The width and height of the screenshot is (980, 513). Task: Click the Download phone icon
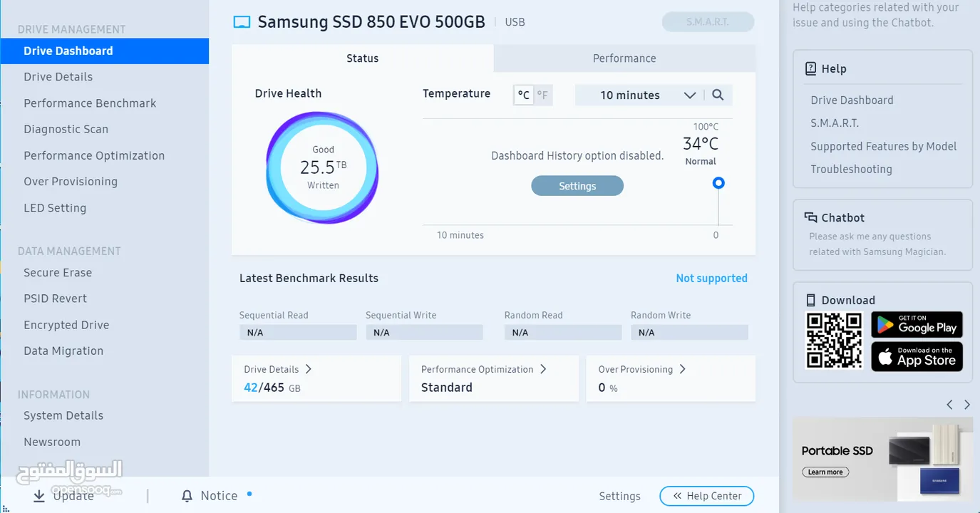tap(810, 300)
